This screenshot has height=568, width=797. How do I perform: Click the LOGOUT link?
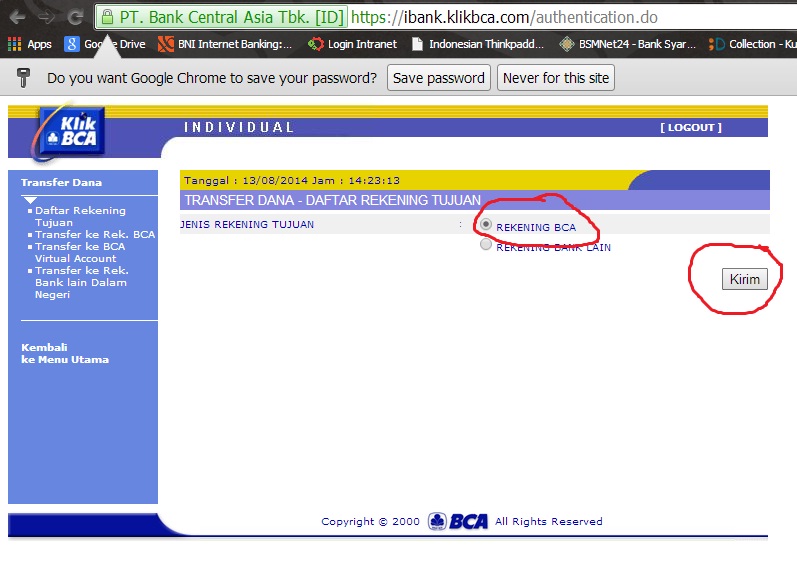coord(691,128)
